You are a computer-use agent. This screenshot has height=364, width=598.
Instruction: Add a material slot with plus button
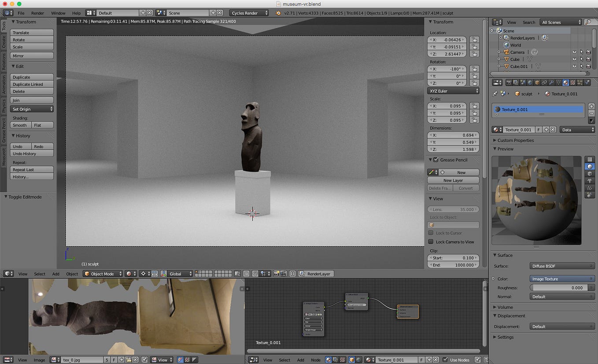[x=591, y=106]
